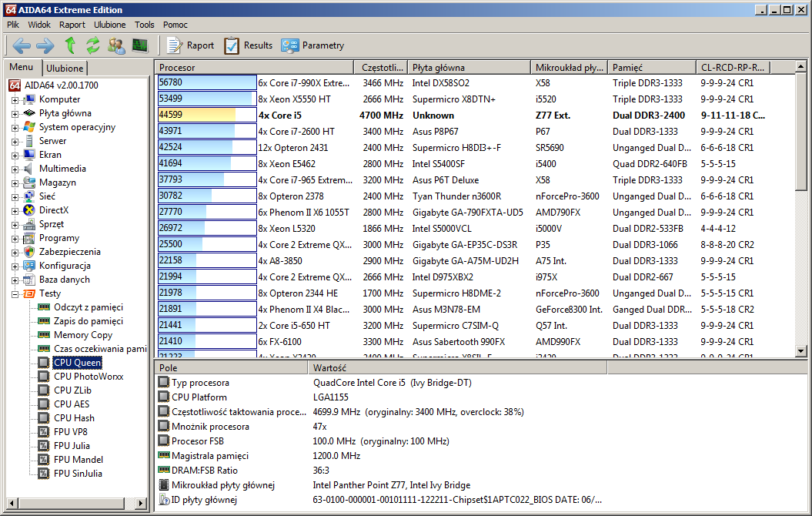Click the two-people users toolbar icon
The width and height of the screenshot is (812, 516).
pos(116,45)
